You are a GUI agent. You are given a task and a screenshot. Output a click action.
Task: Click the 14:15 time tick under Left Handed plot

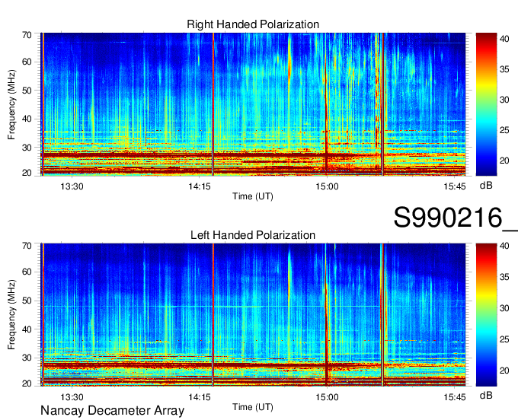pyautogui.click(x=200, y=397)
